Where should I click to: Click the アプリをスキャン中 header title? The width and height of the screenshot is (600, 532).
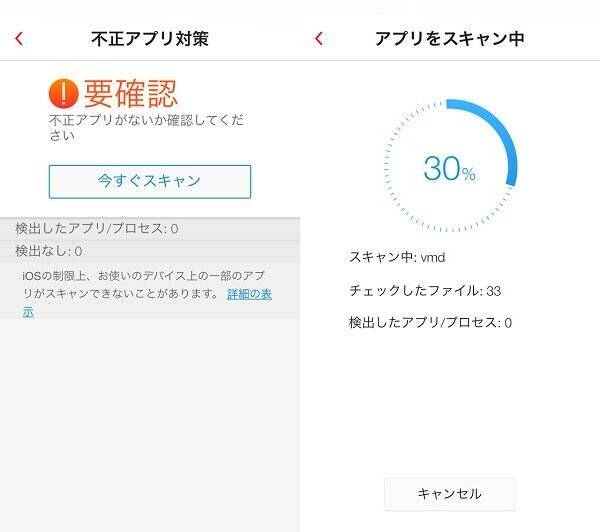coord(449,39)
